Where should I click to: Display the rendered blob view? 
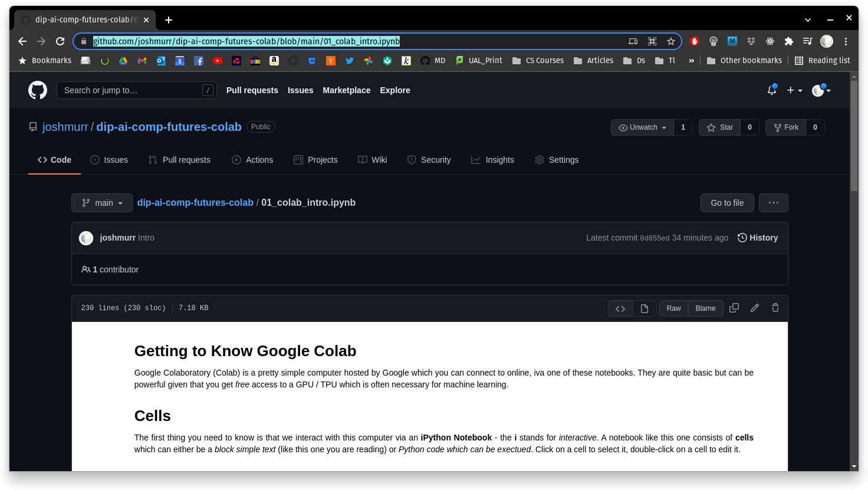pos(645,308)
